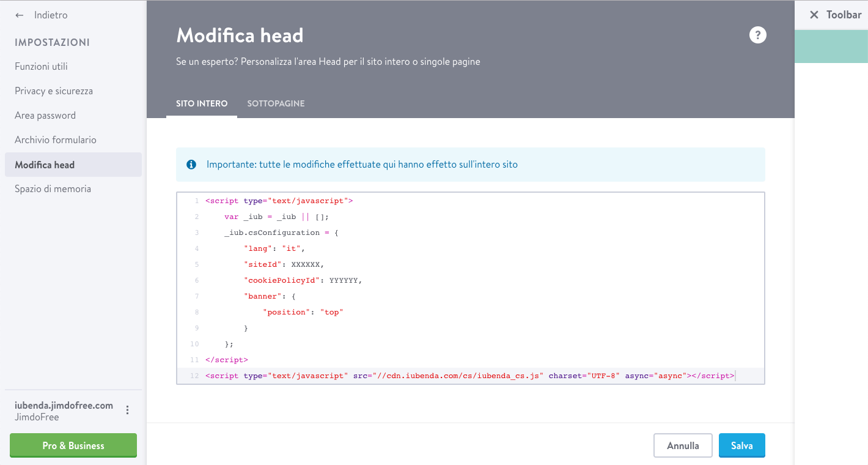
Task: Switch to the Sottopagine tab
Action: coord(276,103)
